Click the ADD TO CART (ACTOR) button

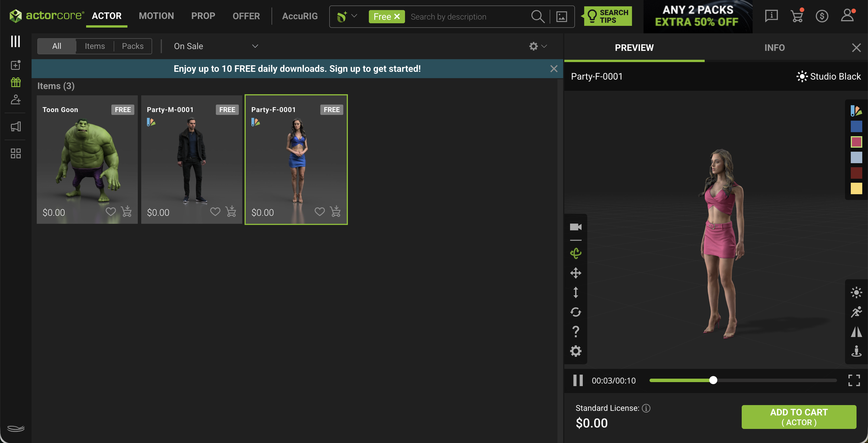coord(799,417)
